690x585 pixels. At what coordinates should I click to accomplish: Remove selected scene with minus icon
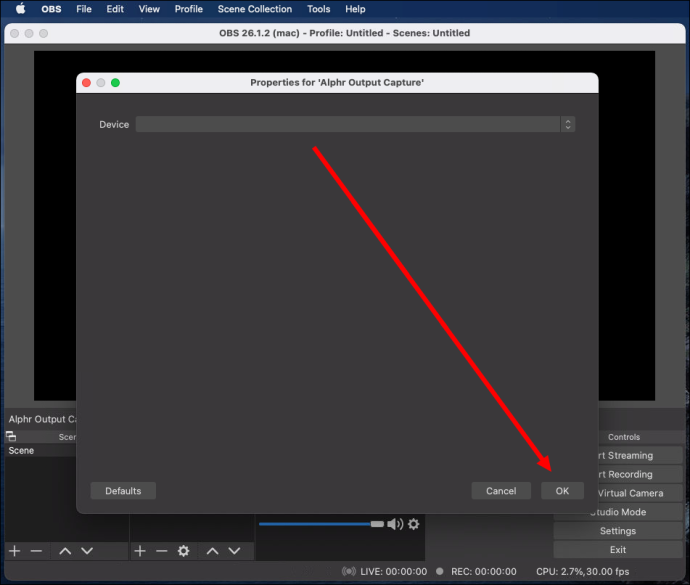point(37,551)
